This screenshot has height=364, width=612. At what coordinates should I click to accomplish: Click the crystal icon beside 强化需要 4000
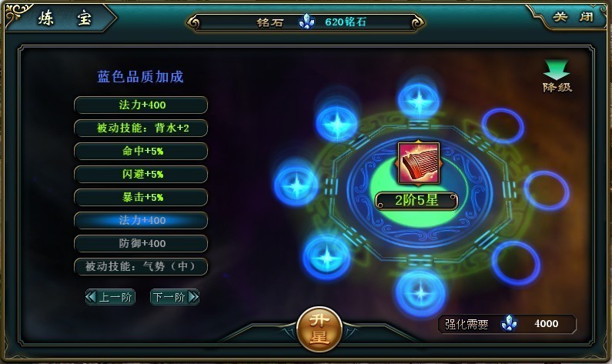click(509, 323)
